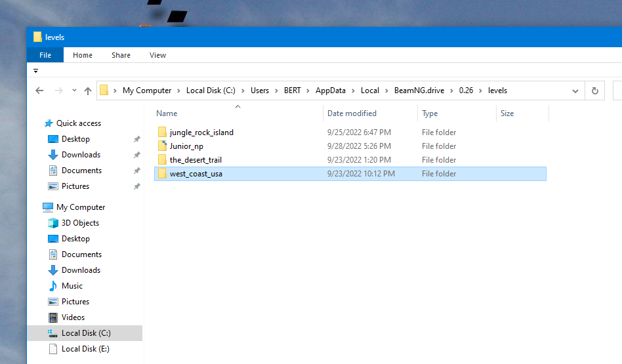Click the west_coast_usa folder icon
Viewport: 622px width, 364px height.
point(162,173)
